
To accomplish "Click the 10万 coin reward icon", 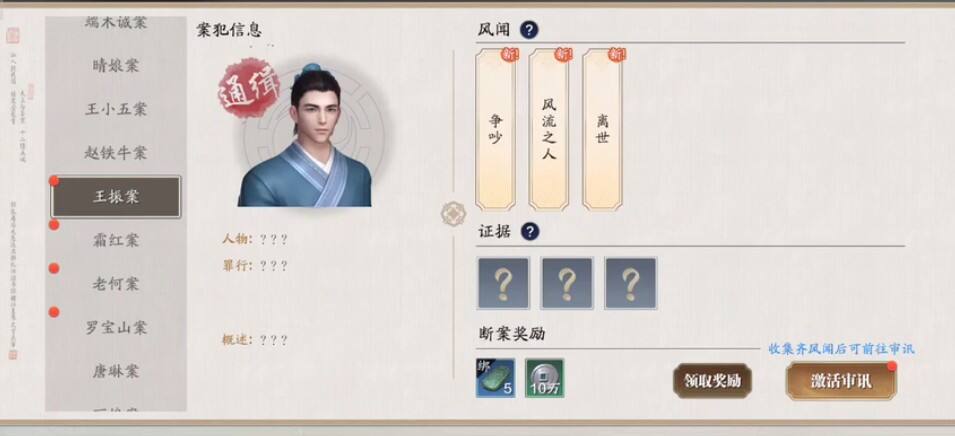I will click(544, 378).
